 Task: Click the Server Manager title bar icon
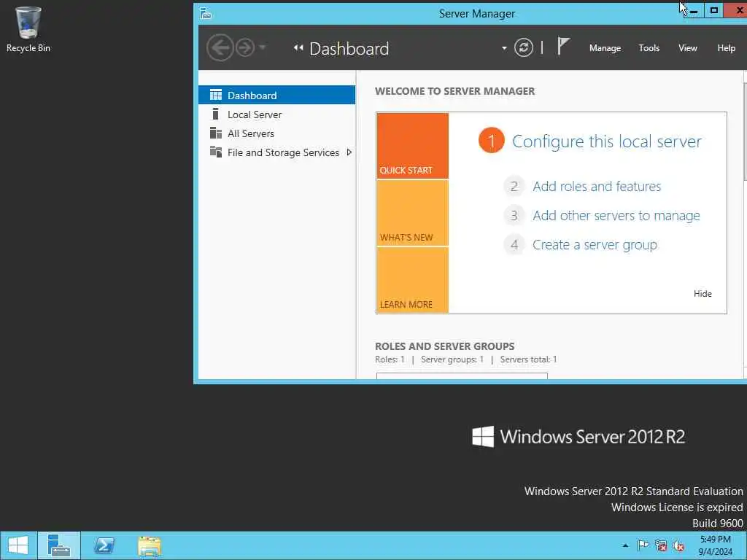pos(205,13)
